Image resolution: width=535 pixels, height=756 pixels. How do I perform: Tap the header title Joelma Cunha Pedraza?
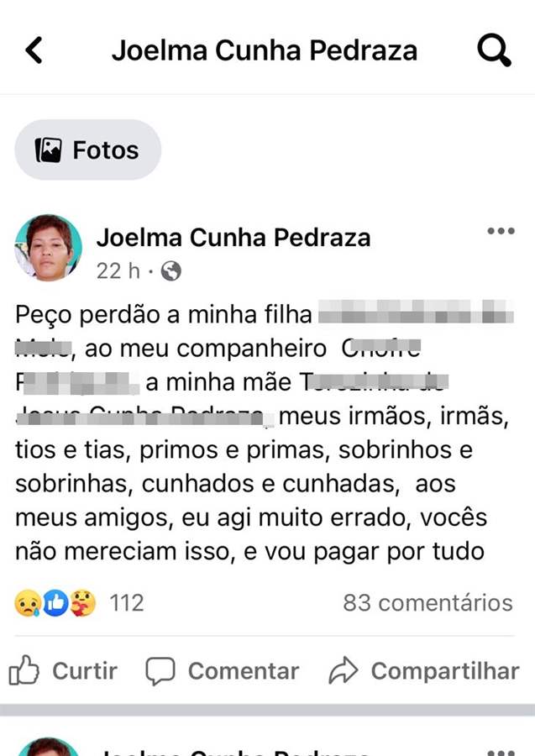point(265,50)
